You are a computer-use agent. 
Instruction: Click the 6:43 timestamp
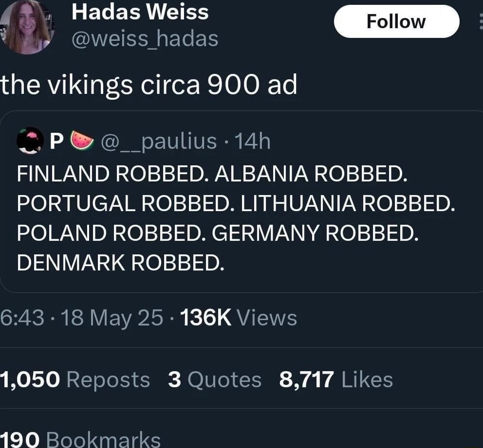pyautogui.click(x=19, y=317)
